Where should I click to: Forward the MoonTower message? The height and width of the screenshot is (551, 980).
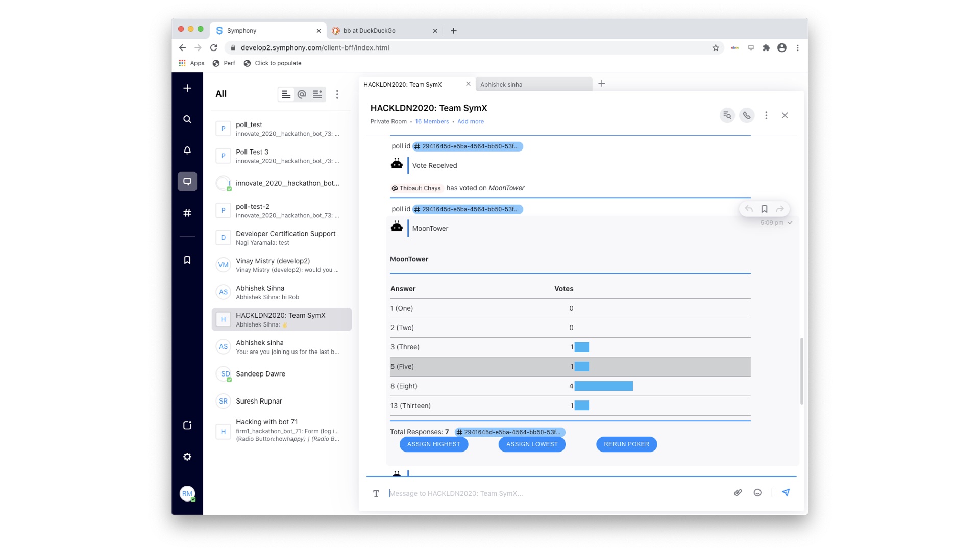780,209
